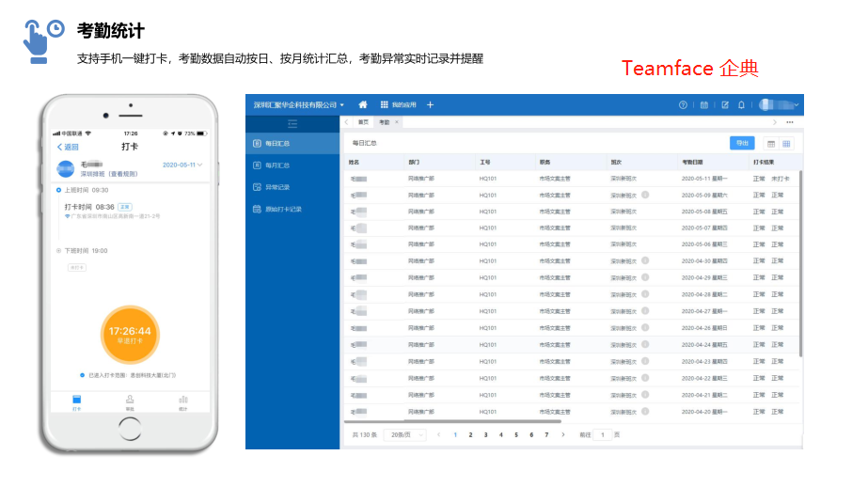Go to page 2 in pagination
The width and height of the screenshot is (868, 487).
pos(470,435)
